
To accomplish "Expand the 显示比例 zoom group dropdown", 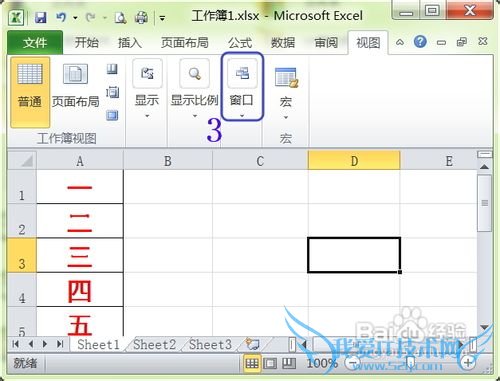I will (x=194, y=89).
